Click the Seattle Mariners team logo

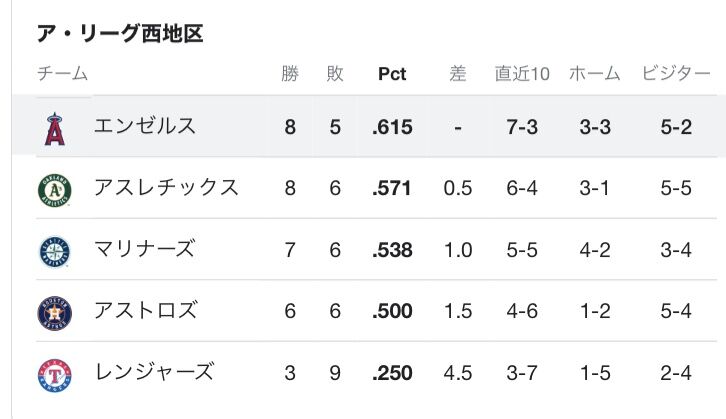55,251
